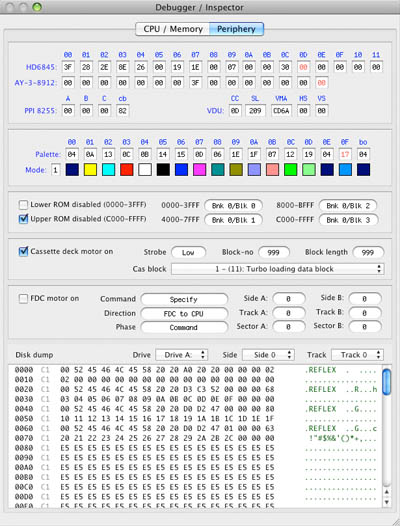
Task: Click the 8000-BFFF bank field Bnk 0/Blk 2
Action: click(x=348, y=206)
